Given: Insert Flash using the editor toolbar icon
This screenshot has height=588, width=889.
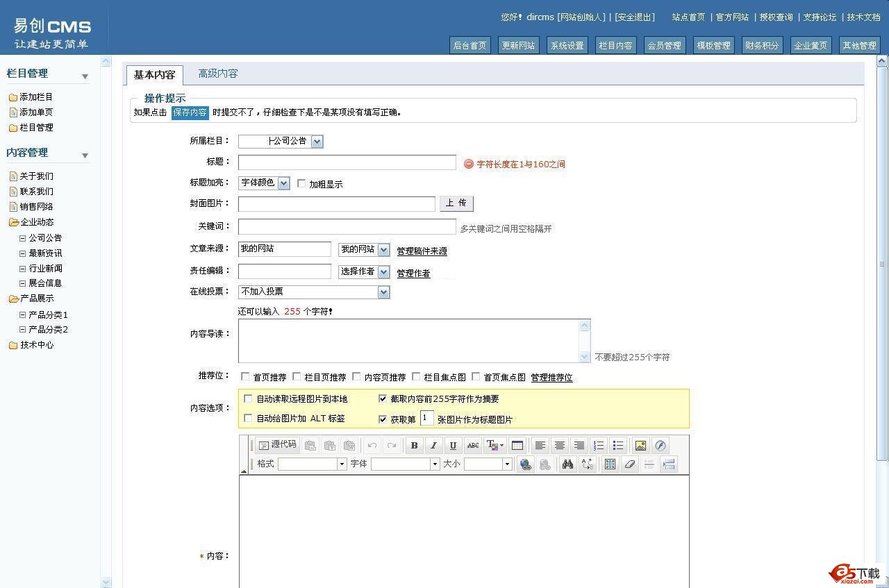Looking at the screenshot, I should pyautogui.click(x=660, y=446).
